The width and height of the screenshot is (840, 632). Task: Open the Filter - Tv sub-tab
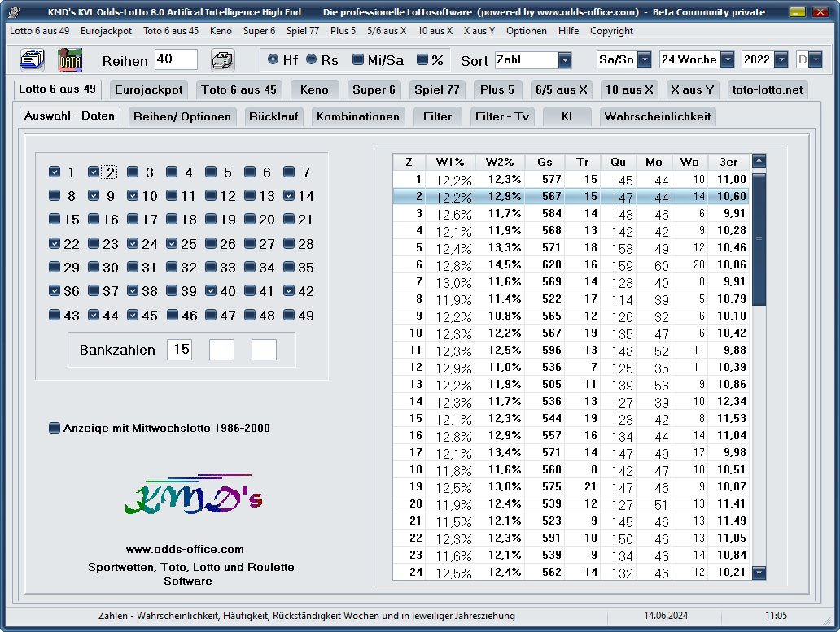pyautogui.click(x=502, y=116)
